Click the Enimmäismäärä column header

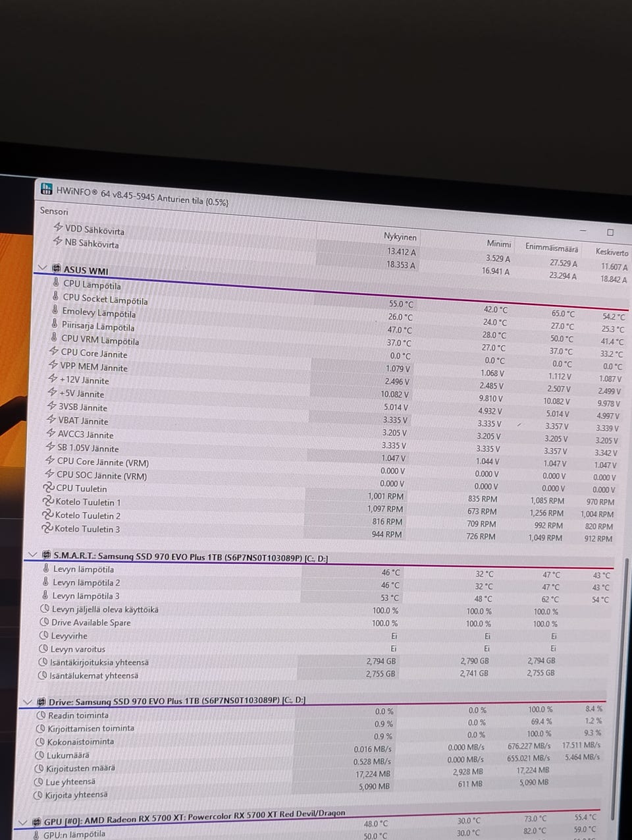[x=552, y=248]
